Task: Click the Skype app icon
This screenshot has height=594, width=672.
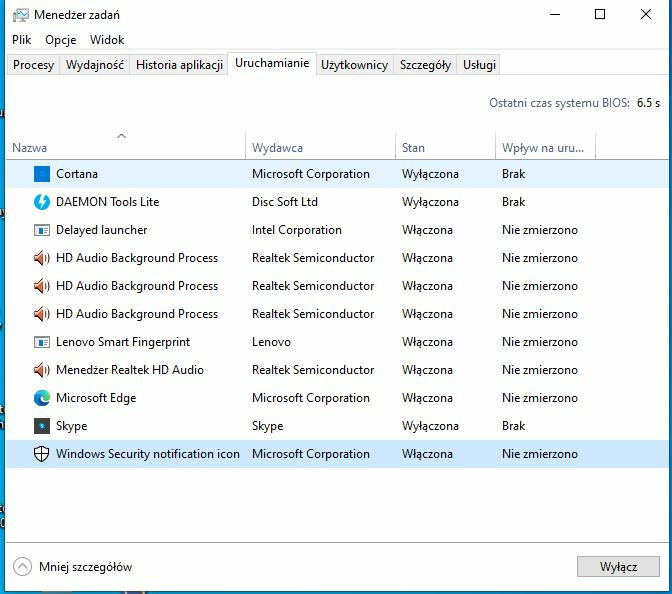Action: (42, 426)
